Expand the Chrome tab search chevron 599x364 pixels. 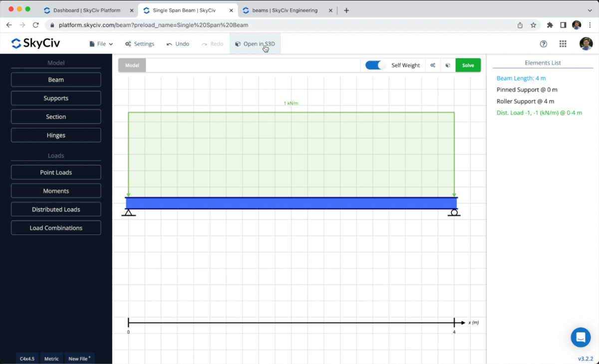click(590, 10)
